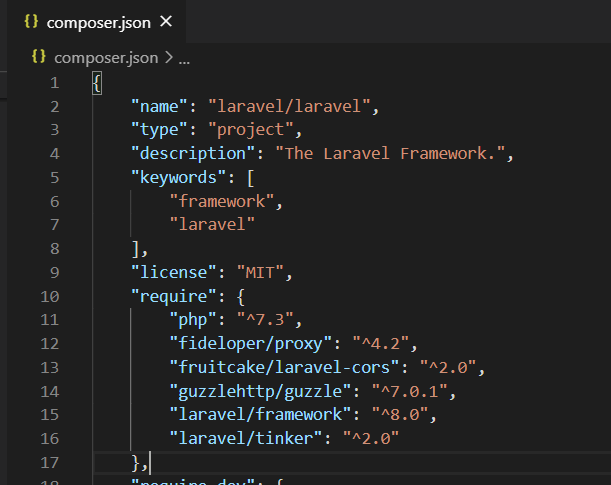Click the closing bracket on line 8
Viewport: 611px width, 485px height.
(135, 249)
